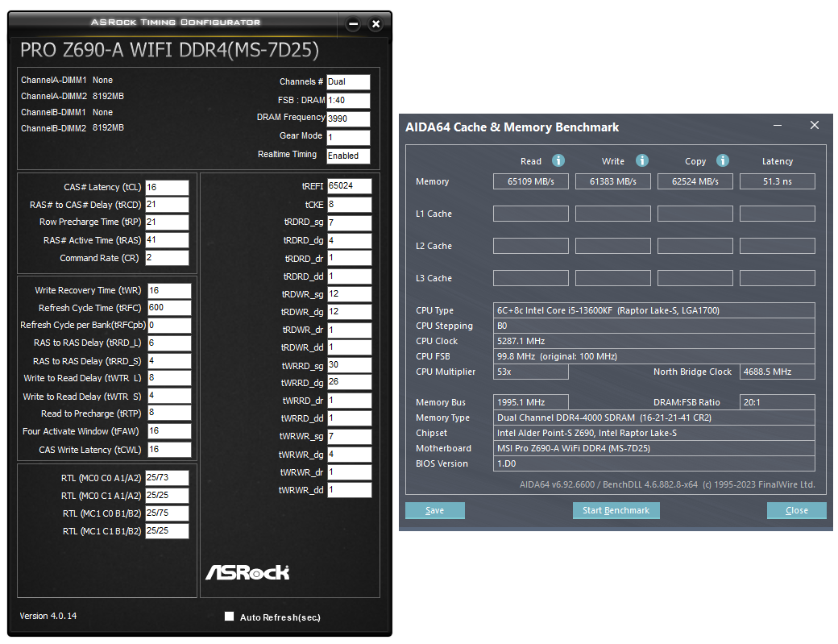This screenshot has width=838, height=644.
Task: Click the tWRRD_sg value field
Action: pyautogui.click(x=350, y=365)
